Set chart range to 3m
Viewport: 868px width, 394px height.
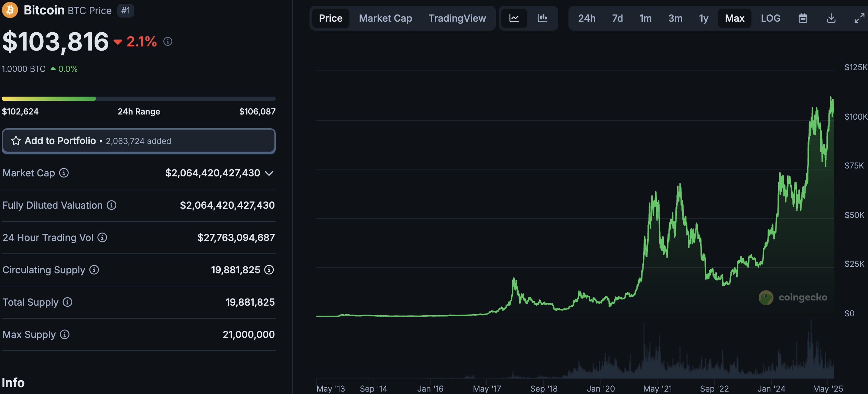[675, 18]
